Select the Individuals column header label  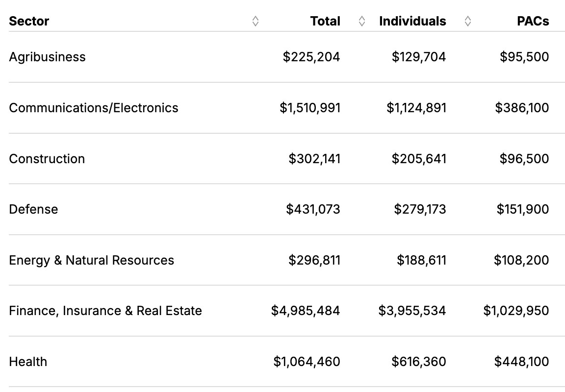[412, 21]
